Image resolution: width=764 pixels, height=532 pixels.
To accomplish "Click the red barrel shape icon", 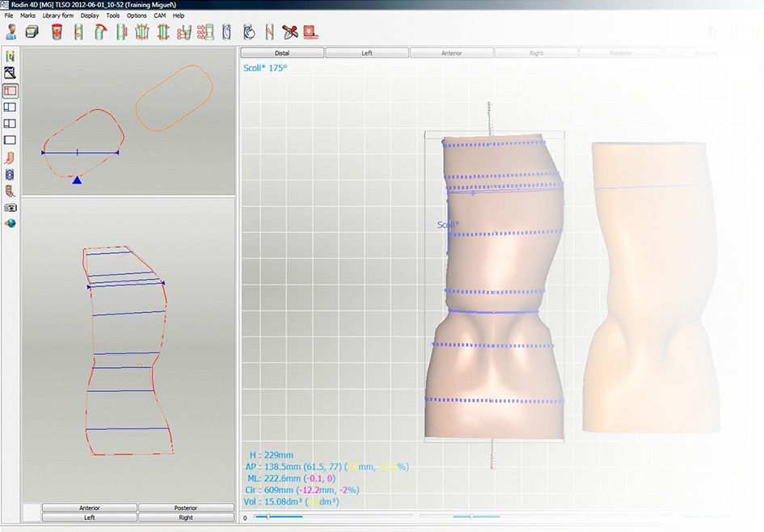I will tap(57, 32).
